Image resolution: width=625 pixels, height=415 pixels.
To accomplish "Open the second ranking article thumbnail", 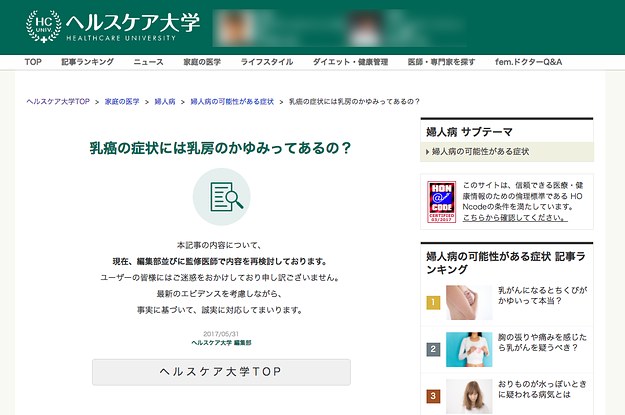I will [468, 349].
